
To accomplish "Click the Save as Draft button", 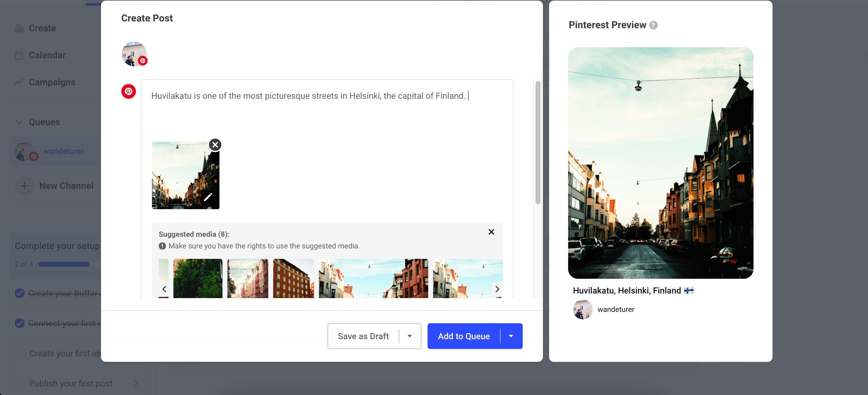I will (363, 336).
